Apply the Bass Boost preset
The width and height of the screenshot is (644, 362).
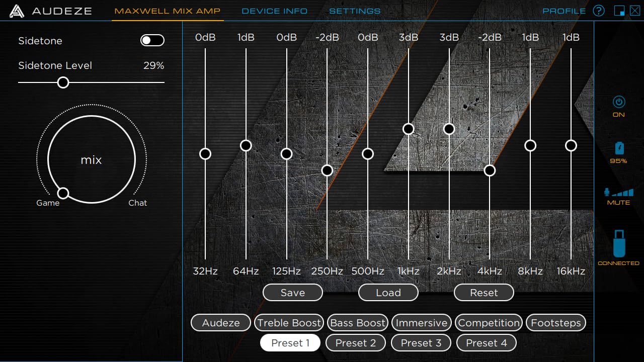point(358,323)
